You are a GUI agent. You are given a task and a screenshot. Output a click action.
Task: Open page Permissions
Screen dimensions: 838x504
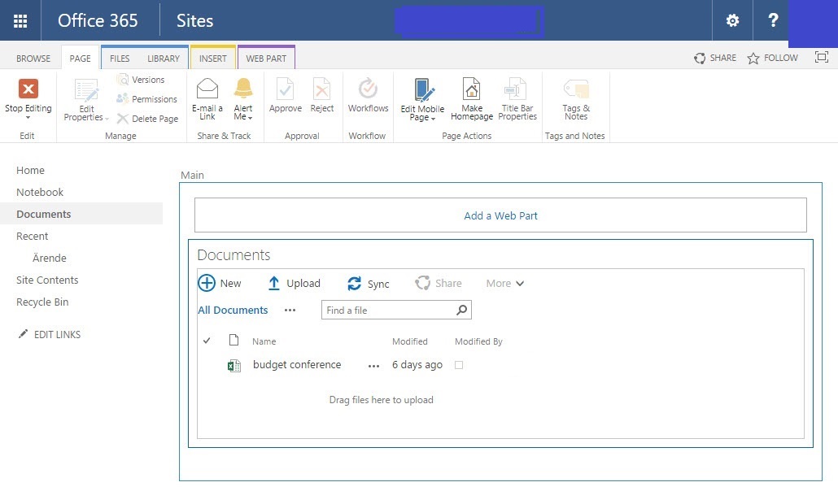pos(146,99)
